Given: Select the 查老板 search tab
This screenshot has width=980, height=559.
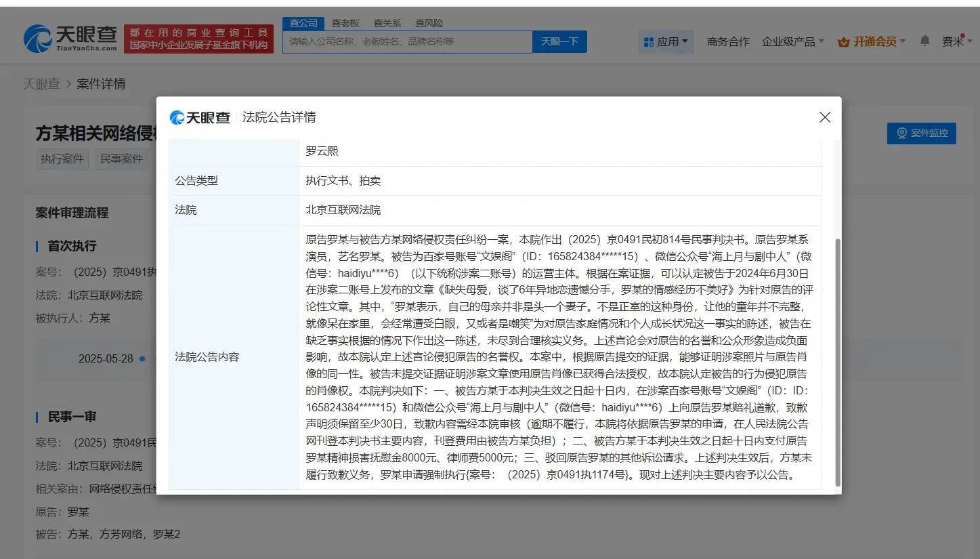Looking at the screenshot, I should pyautogui.click(x=345, y=23).
